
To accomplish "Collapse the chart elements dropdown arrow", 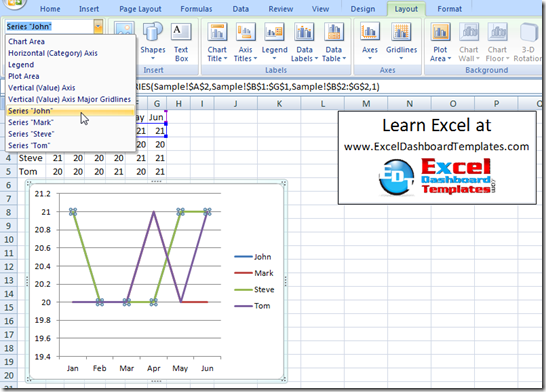I will pyautogui.click(x=98, y=26).
